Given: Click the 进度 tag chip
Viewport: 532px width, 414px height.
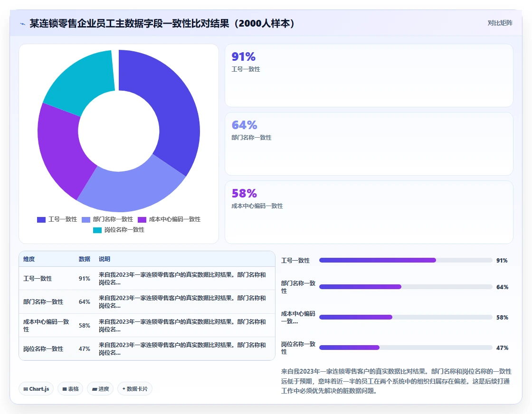Looking at the screenshot, I should 100,389.
